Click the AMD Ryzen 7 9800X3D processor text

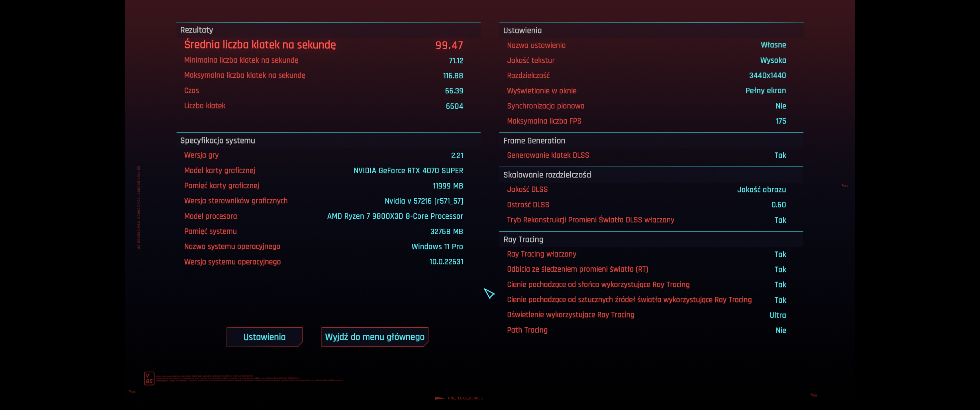pyautogui.click(x=395, y=216)
